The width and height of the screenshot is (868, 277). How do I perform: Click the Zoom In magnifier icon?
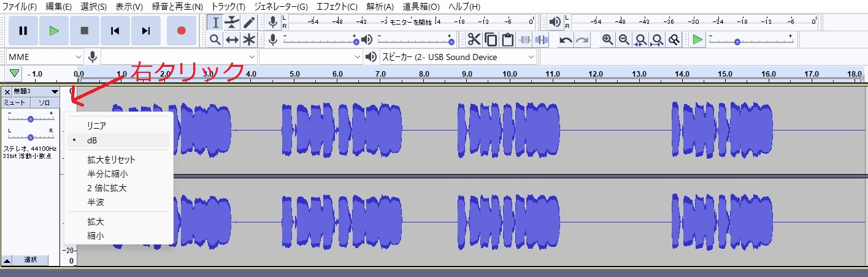coord(607,40)
